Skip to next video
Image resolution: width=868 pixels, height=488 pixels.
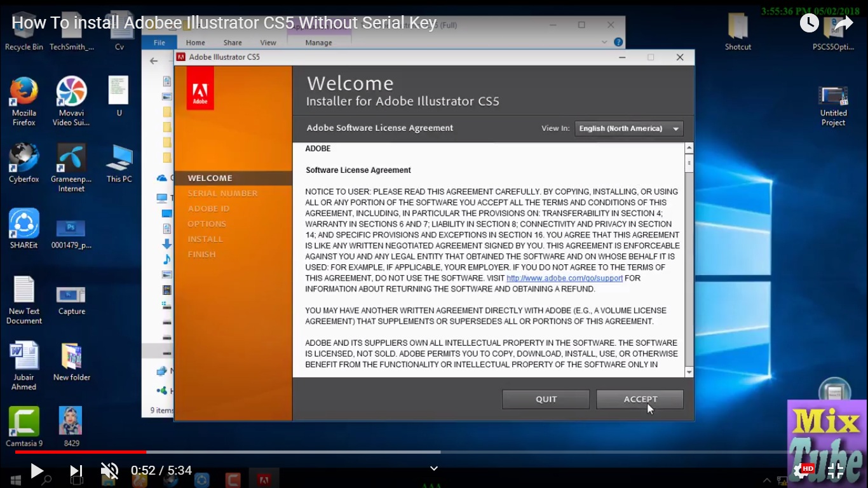pos(76,471)
